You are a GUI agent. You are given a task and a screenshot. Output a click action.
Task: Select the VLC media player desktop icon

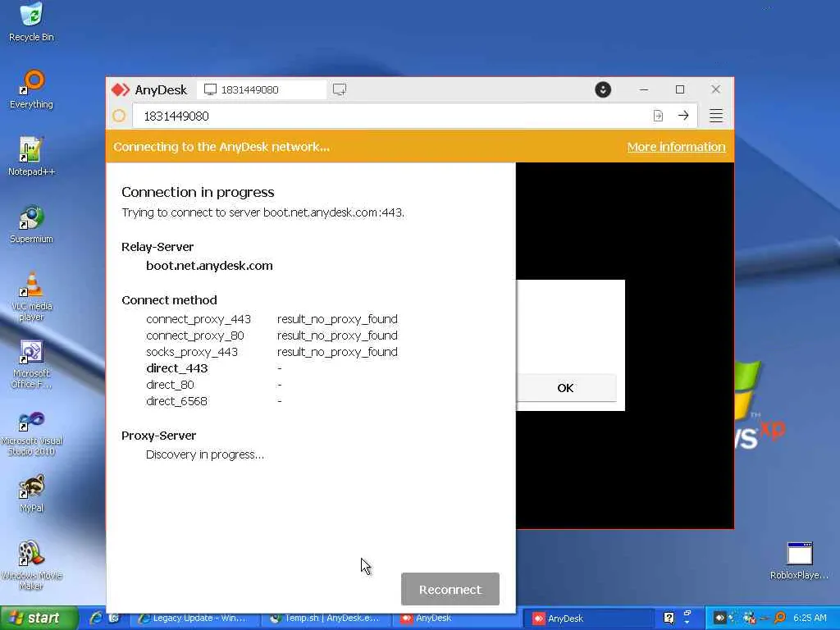31,296
